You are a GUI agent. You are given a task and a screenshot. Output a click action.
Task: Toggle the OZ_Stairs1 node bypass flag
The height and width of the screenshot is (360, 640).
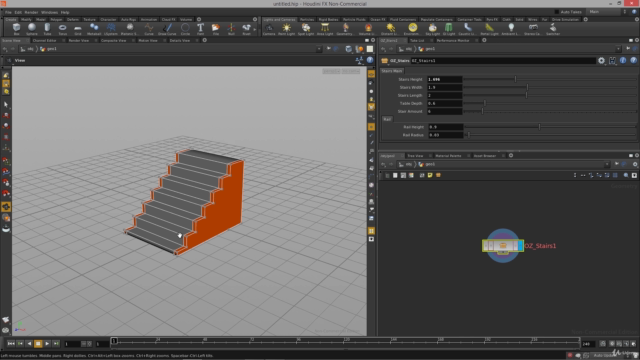(486, 246)
